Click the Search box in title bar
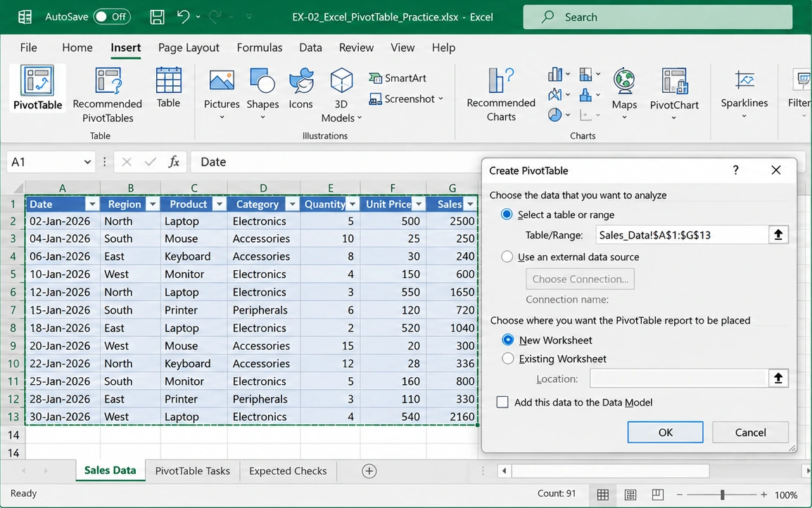This screenshot has height=508, width=812. 658,17
